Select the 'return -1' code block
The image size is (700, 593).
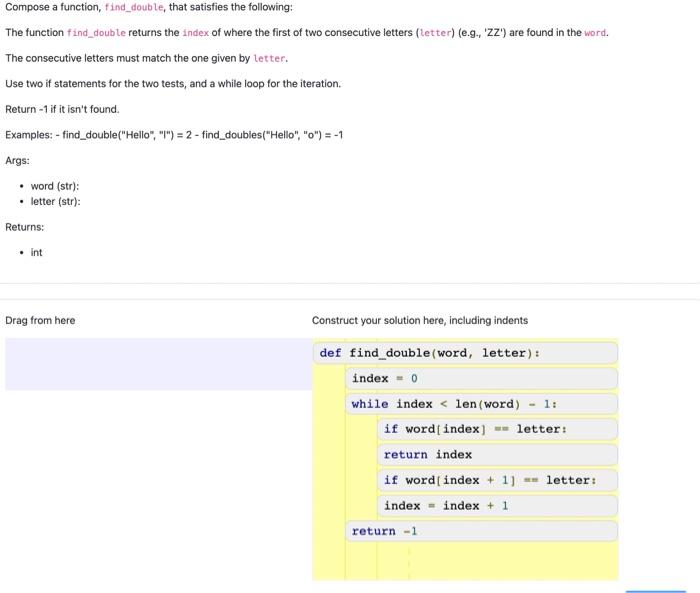(x=481, y=531)
